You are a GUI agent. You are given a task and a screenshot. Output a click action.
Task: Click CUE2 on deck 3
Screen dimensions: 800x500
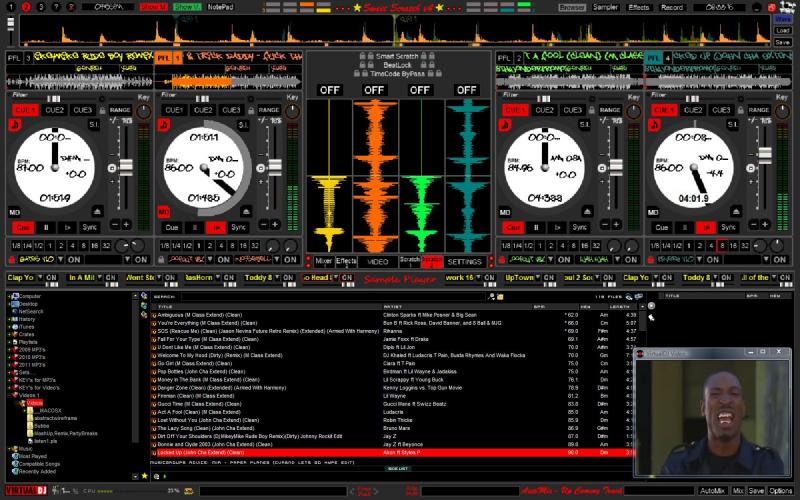55,110
